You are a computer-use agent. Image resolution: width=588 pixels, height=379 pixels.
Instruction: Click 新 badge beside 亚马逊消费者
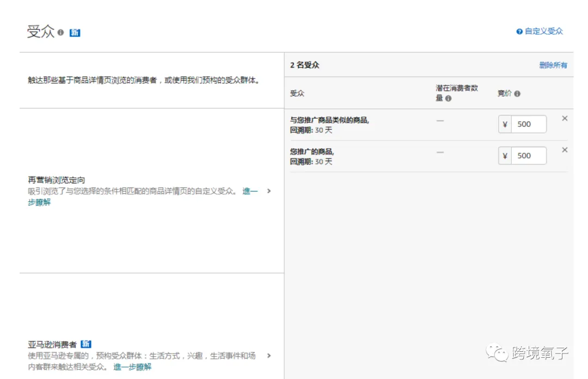tap(86, 344)
